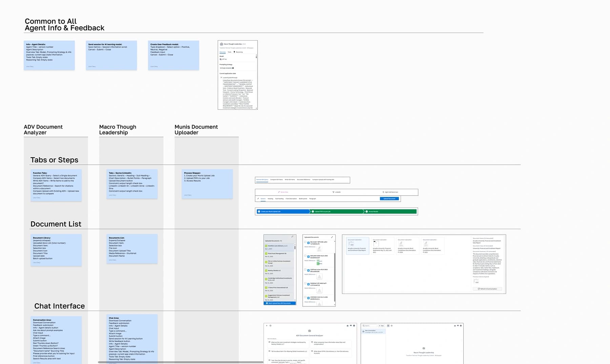Click Upload PDFs to your job stepper step
Viewport: 610px width, 364px height.
(337, 211)
